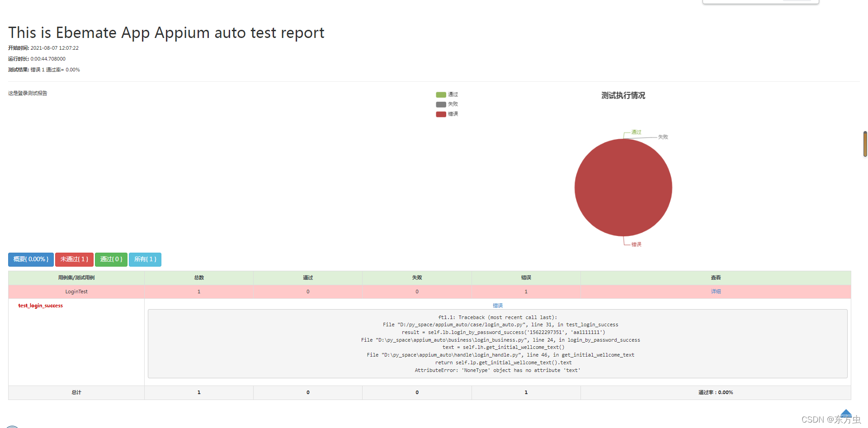The height and width of the screenshot is (428, 868).
Task: Click the 错误 link above the traceback
Action: (498, 306)
